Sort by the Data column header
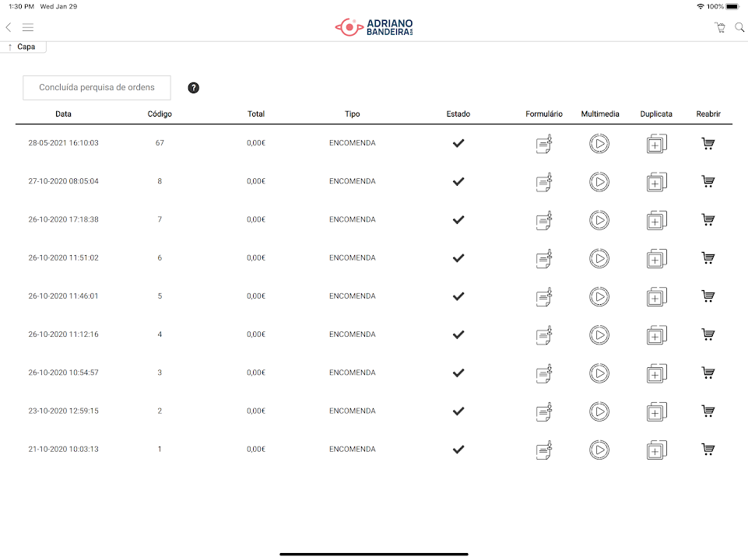 coord(63,114)
